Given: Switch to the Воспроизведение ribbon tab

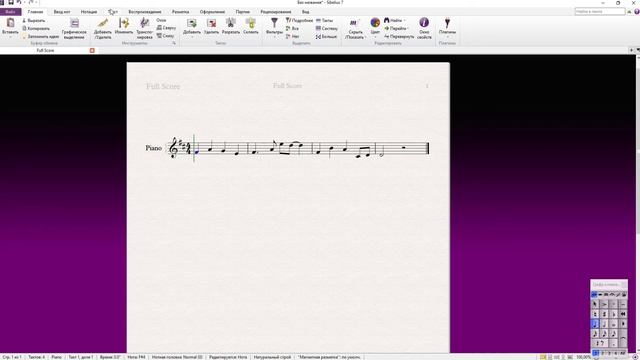Looking at the screenshot, I should (x=145, y=12).
